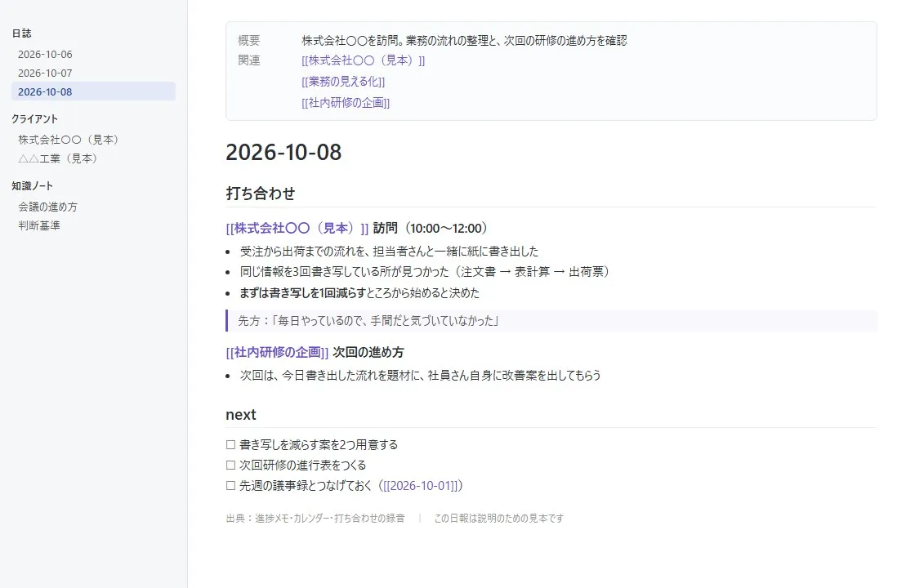Click bullet 同じ情報を3回書き写している

pos(425,272)
